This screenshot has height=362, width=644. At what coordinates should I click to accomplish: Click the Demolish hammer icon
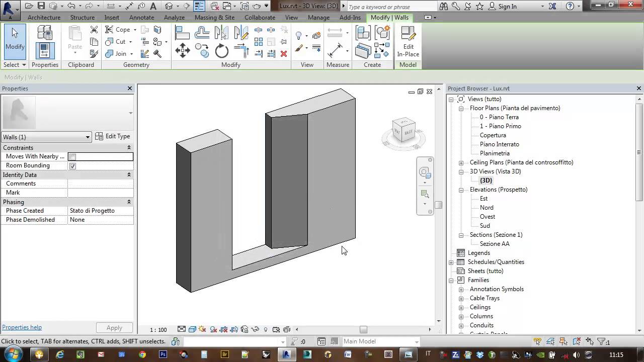[x=157, y=53]
